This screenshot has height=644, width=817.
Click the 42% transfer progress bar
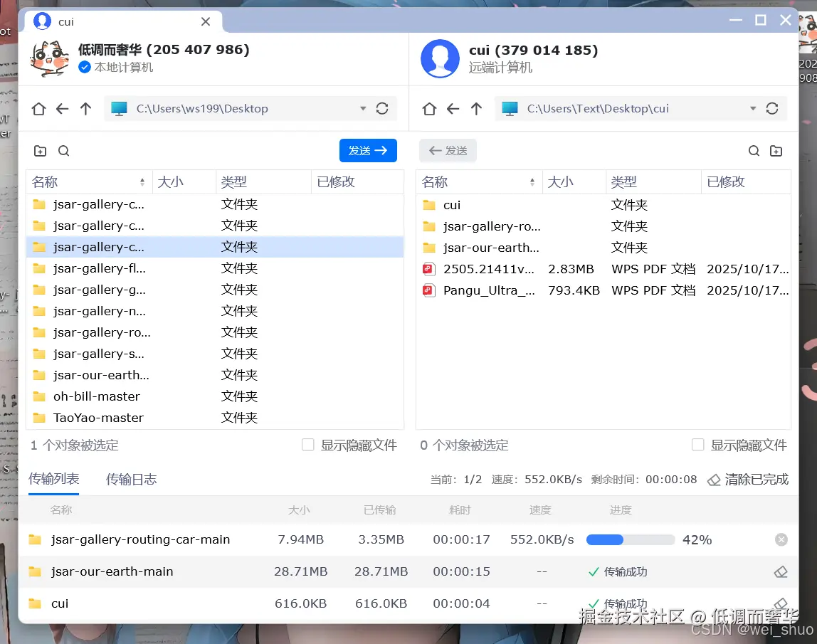[x=631, y=539]
